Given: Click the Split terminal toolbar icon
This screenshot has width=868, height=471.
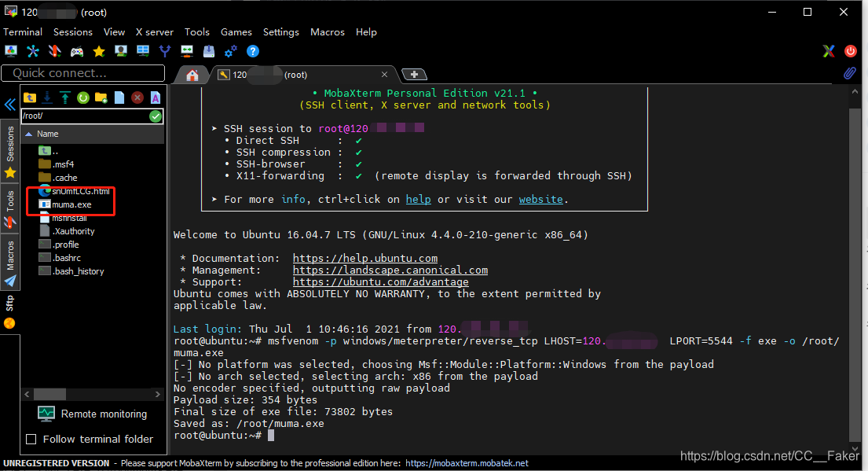Looking at the screenshot, I should (x=143, y=52).
